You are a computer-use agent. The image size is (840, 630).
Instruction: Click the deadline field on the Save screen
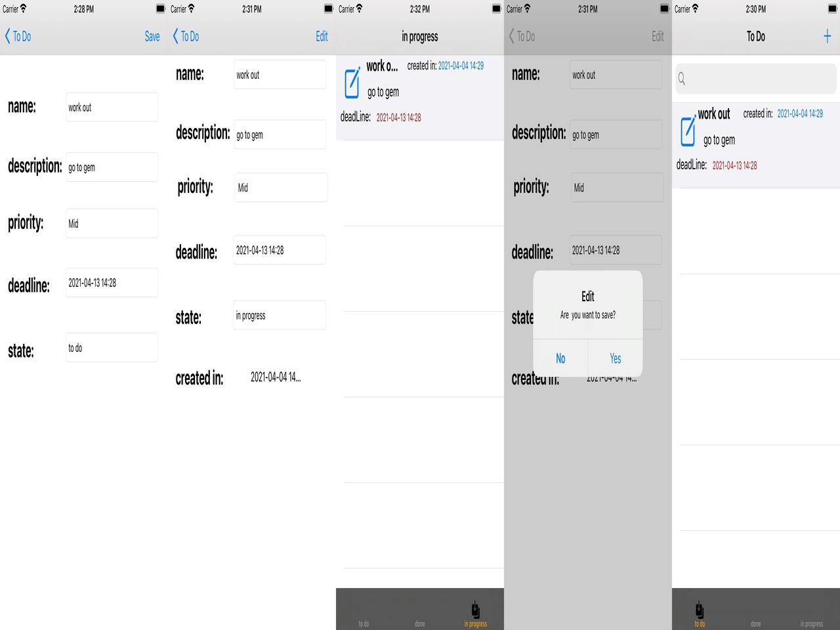point(112,283)
